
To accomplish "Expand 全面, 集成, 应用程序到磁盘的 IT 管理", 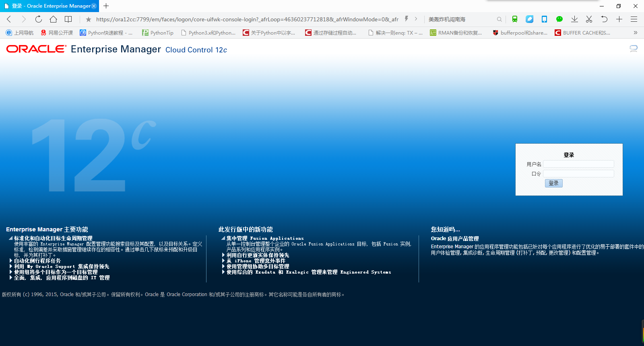I will pos(11,278).
